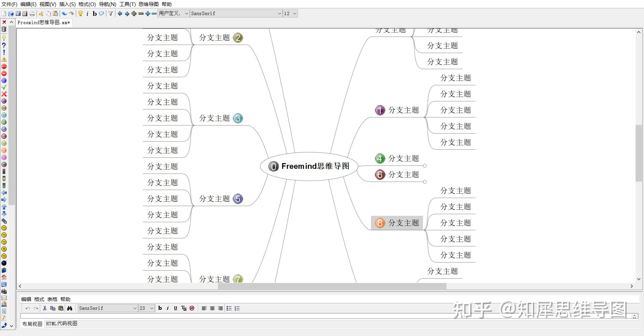
Task: Remove last icon with red X in sidebar
Action: coord(4,22)
